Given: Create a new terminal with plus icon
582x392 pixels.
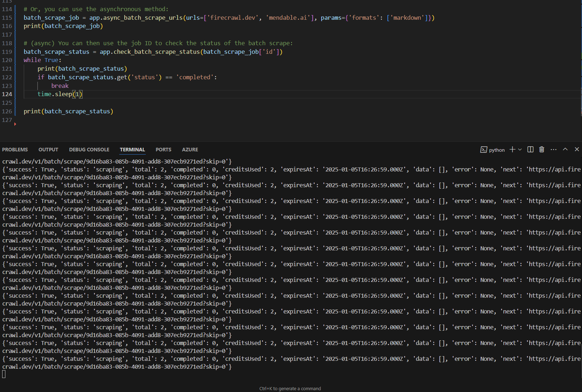Looking at the screenshot, I should [512, 150].
